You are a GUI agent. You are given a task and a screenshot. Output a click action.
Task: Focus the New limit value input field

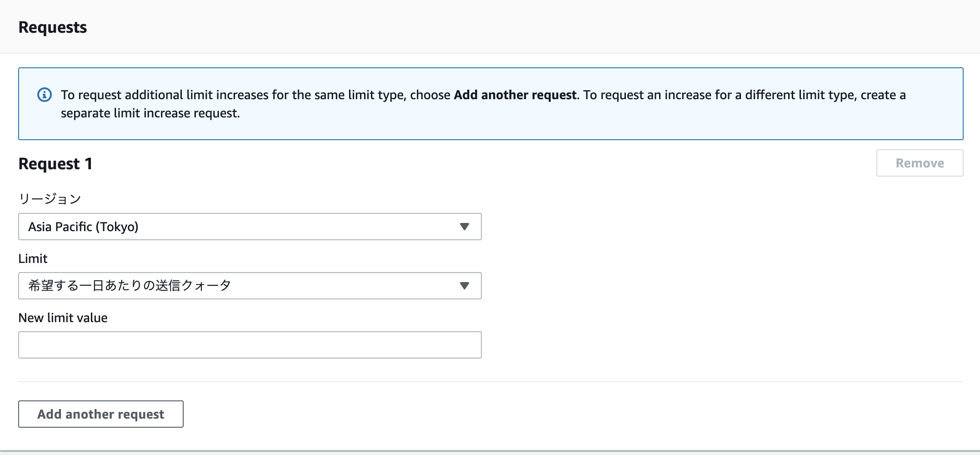[x=249, y=345]
